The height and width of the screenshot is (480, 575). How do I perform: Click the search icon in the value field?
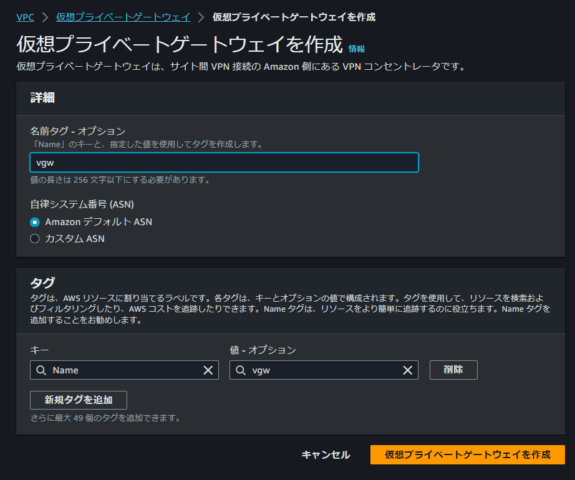241,370
